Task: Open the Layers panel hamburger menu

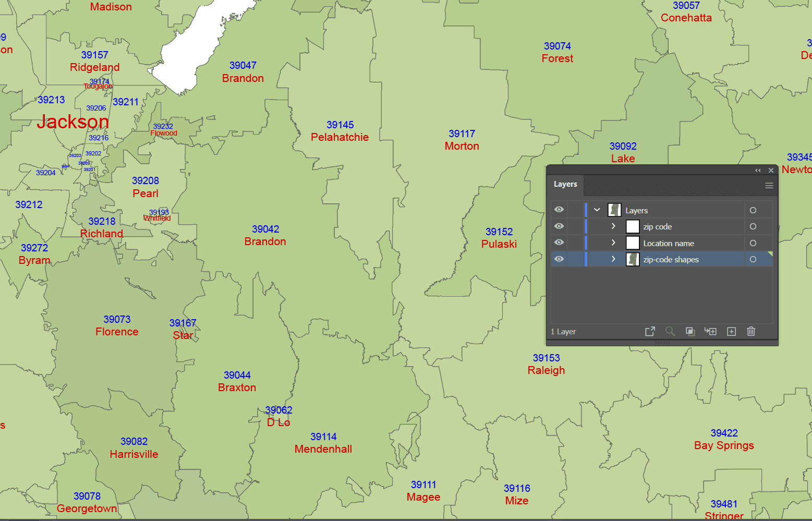Action: click(x=769, y=186)
